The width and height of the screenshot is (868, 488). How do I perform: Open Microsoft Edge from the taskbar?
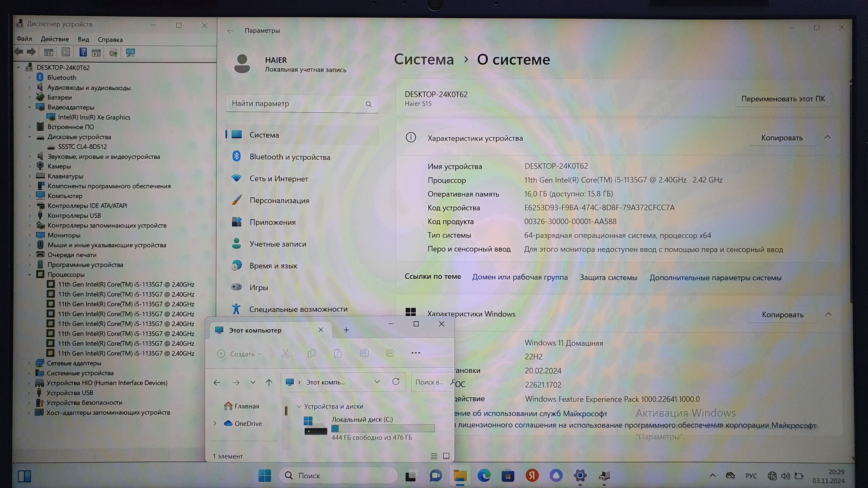484,476
